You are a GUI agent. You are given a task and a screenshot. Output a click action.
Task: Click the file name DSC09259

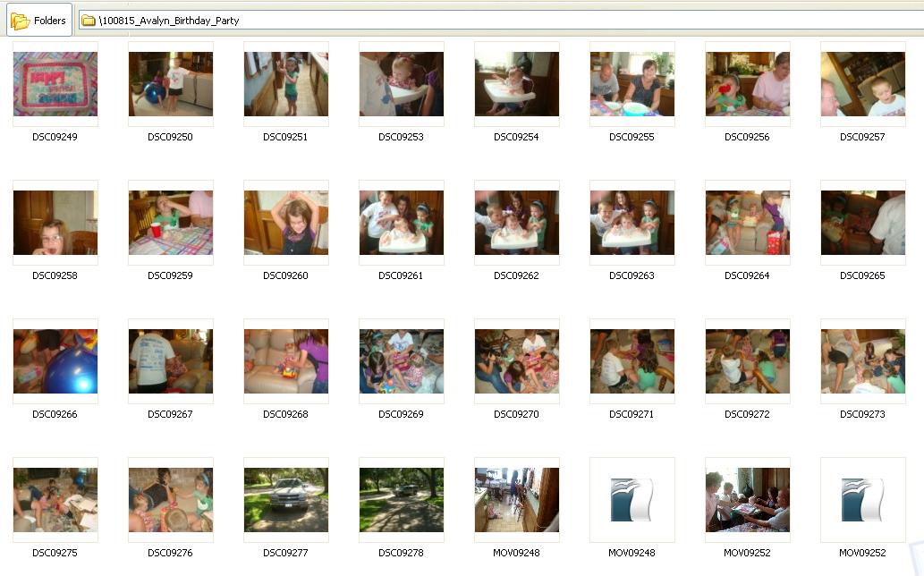pyautogui.click(x=170, y=275)
